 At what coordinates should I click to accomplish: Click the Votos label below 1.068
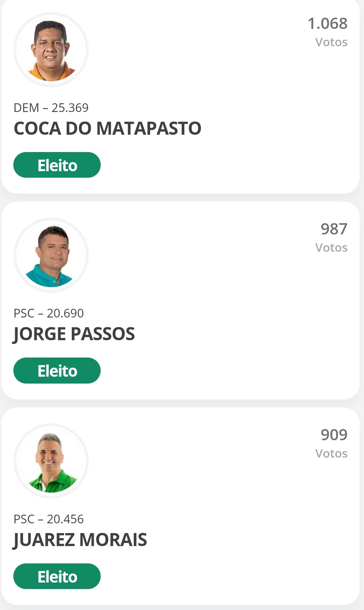(331, 42)
